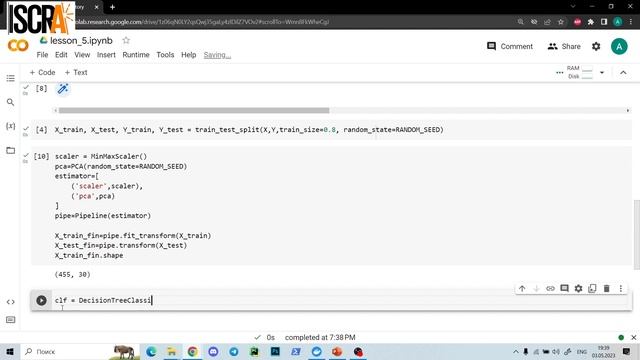This screenshot has height=360, width=640.
Task: Open the Tools menu
Action: (x=165, y=55)
